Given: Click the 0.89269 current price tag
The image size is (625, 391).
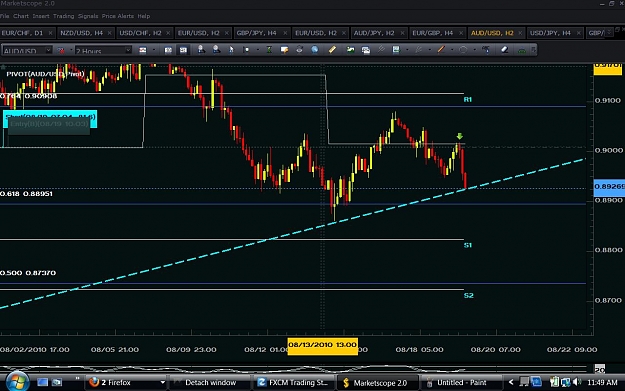Looking at the screenshot, I should point(609,187).
